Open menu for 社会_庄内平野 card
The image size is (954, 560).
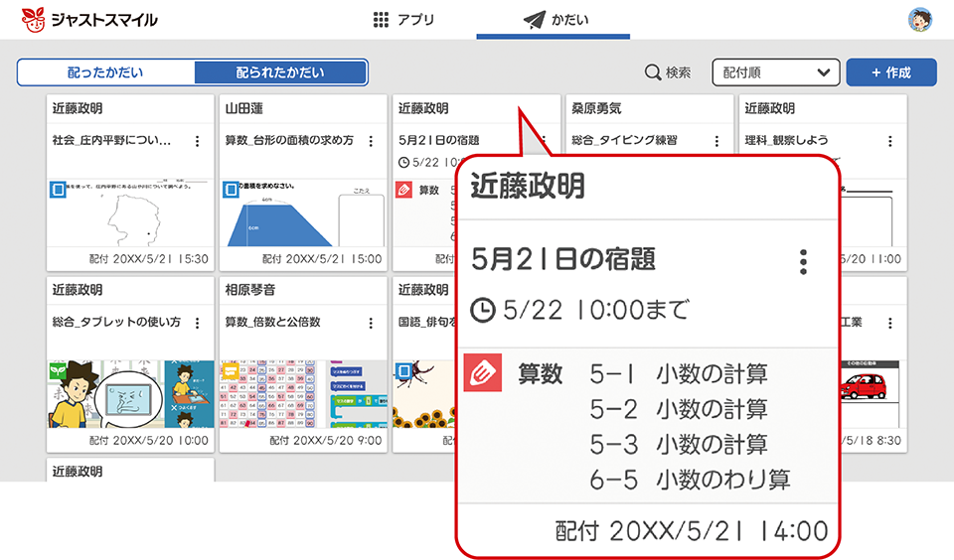click(x=197, y=141)
